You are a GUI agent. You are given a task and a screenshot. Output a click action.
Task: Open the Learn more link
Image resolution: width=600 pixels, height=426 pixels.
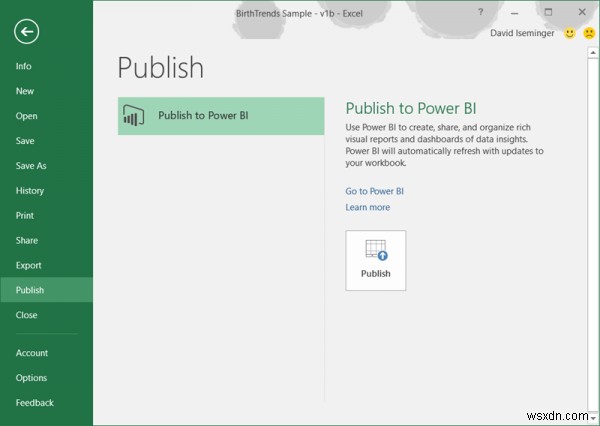pos(367,207)
